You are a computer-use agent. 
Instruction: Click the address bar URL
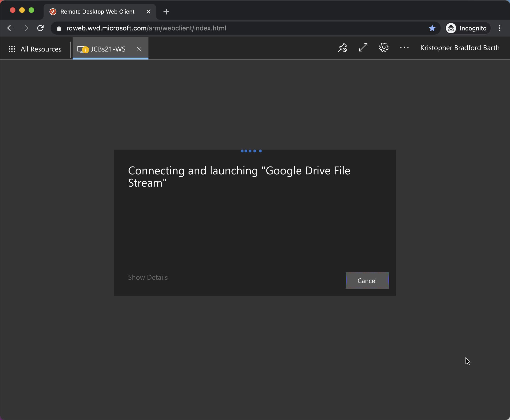point(146,28)
